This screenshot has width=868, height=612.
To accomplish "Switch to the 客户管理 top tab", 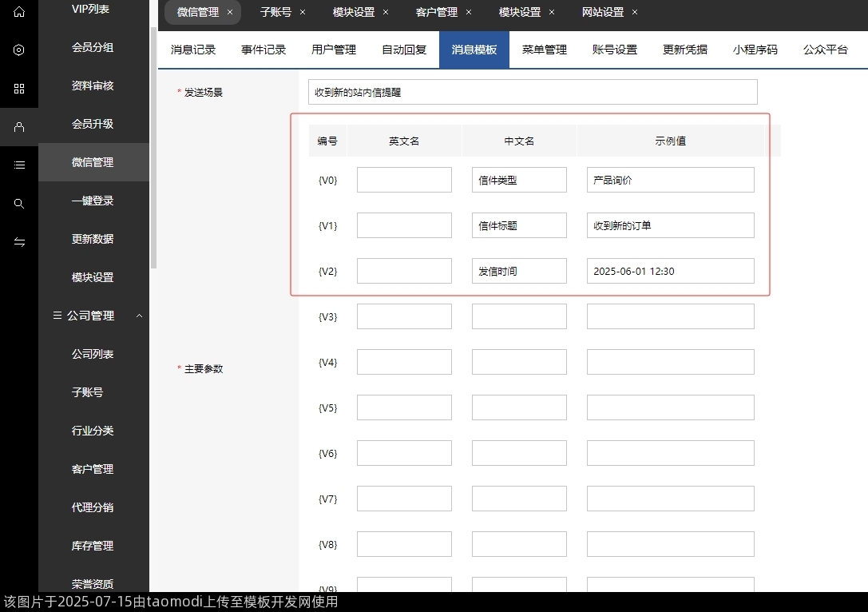I will (x=437, y=13).
